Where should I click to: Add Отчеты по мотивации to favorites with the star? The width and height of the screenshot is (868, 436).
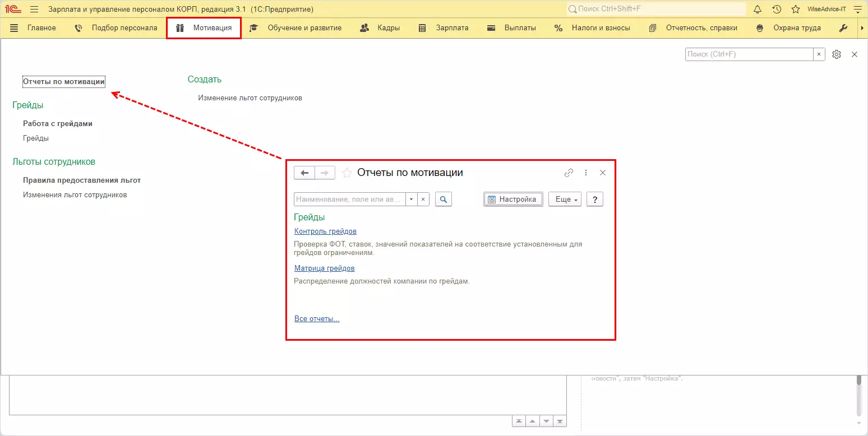(x=347, y=173)
